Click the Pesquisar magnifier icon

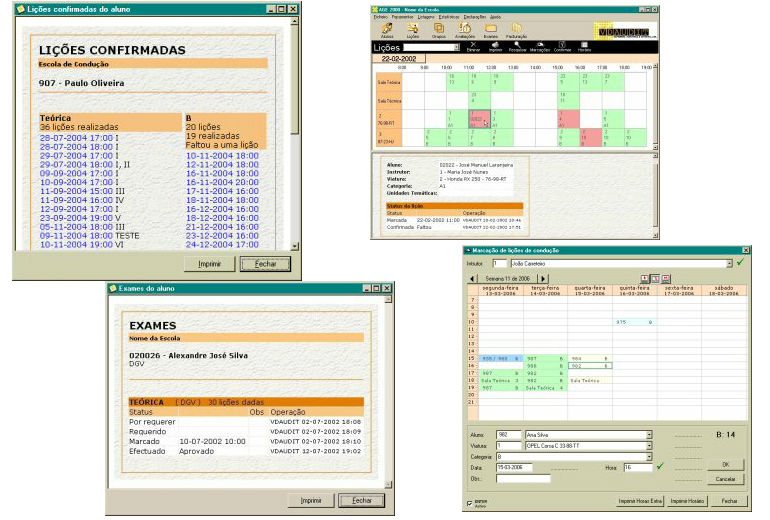(517, 47)
